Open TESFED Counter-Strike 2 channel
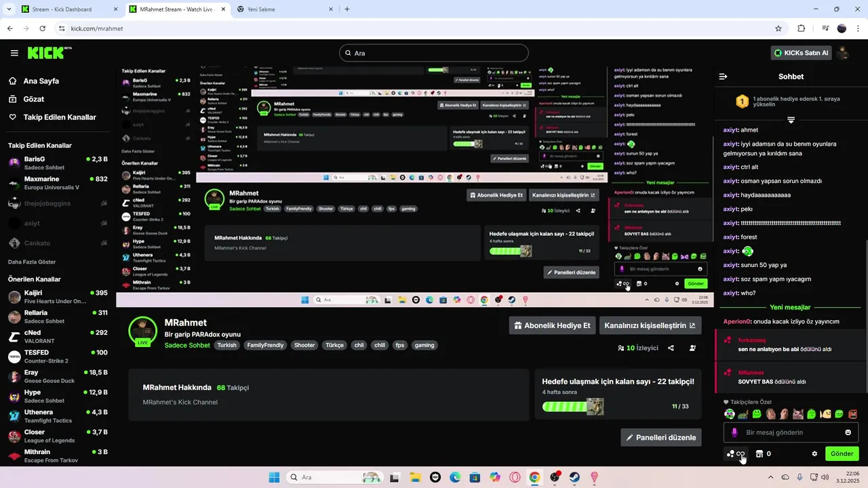868x488 pixels. (58, 357)
